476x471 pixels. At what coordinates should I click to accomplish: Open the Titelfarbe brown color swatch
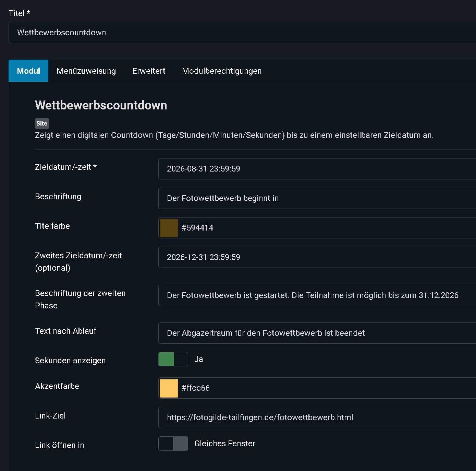pos(169,228)
